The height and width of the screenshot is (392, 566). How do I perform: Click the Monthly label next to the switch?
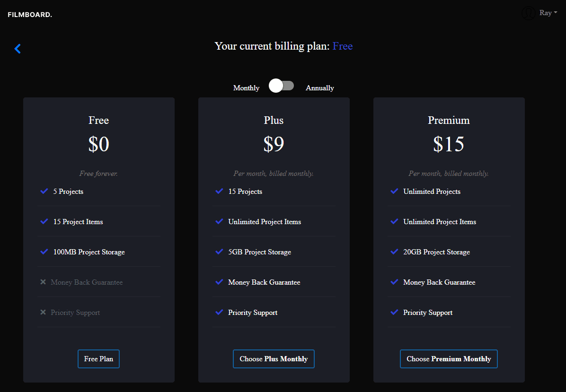coord(246,87)
